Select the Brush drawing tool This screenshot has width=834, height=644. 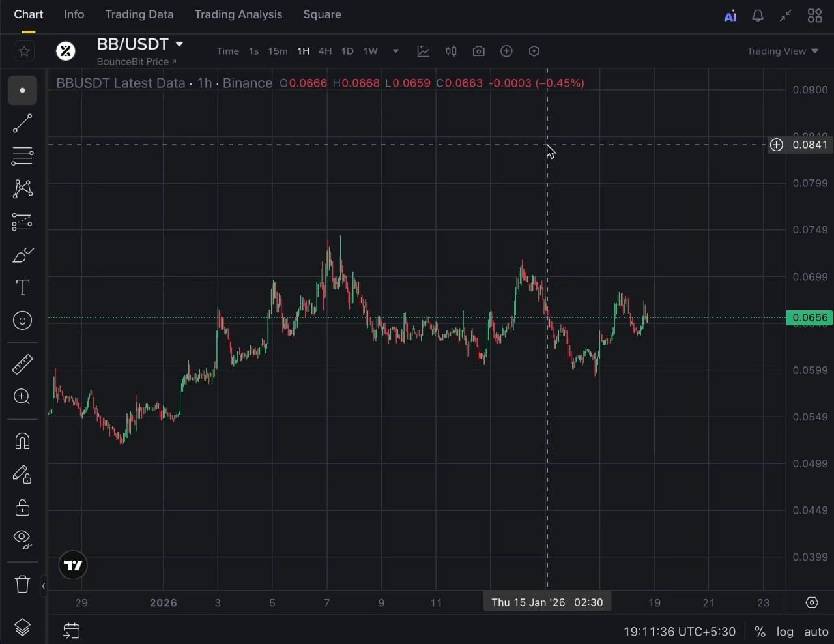22,255
